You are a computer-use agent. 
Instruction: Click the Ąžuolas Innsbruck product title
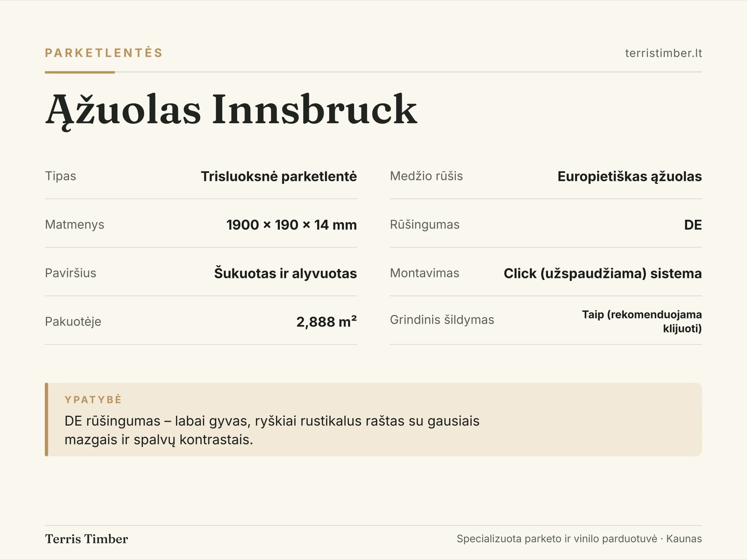point(231,111)
